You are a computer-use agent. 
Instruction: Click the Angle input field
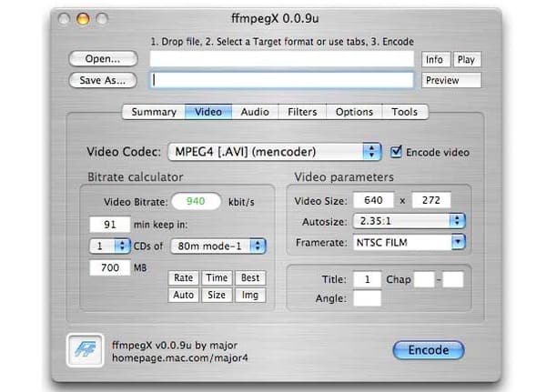(367, 298)
